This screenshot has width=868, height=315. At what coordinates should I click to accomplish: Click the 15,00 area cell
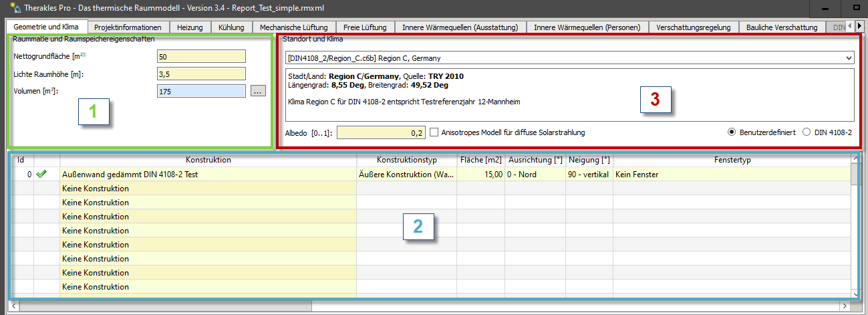481,174
